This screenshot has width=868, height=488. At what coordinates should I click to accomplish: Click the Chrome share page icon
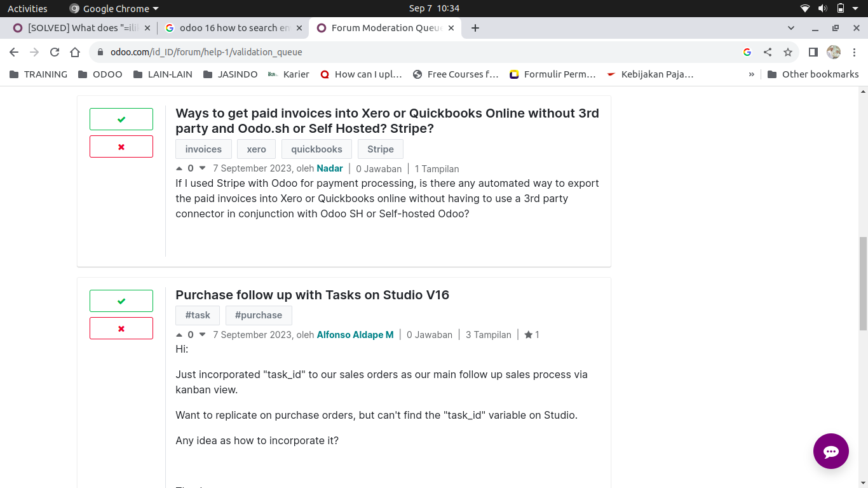pyautogui.click(x=768, y=52)
